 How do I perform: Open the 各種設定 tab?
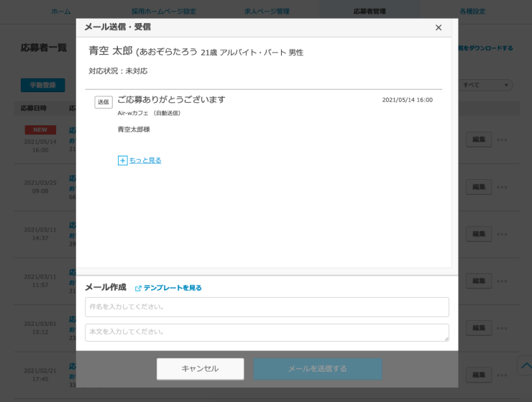tap(472, 12)
